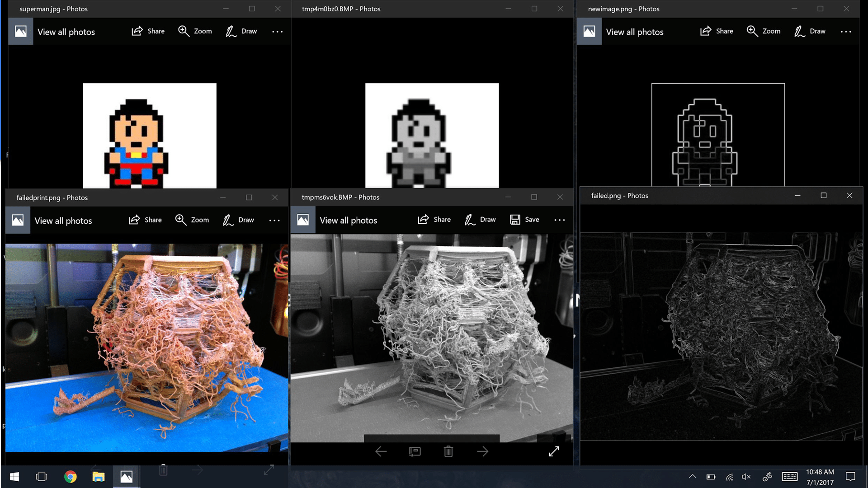Open Task View from the taskbar

42,477
